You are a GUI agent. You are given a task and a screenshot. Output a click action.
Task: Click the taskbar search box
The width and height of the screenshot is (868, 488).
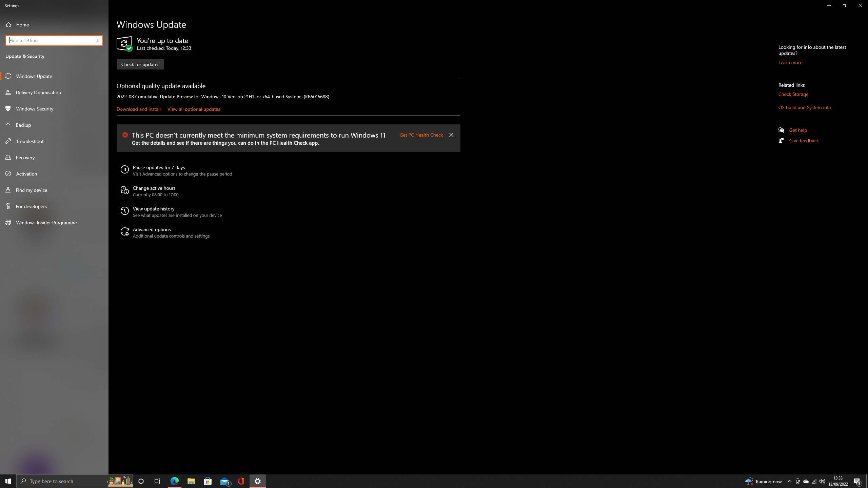tap(75, 481)
